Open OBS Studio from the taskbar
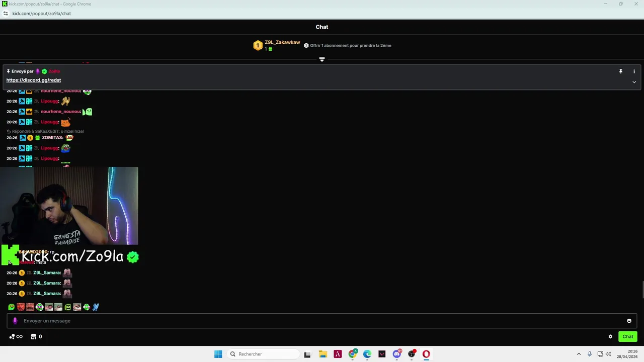This screenshot has height=362, width=644. pos(412,354)
